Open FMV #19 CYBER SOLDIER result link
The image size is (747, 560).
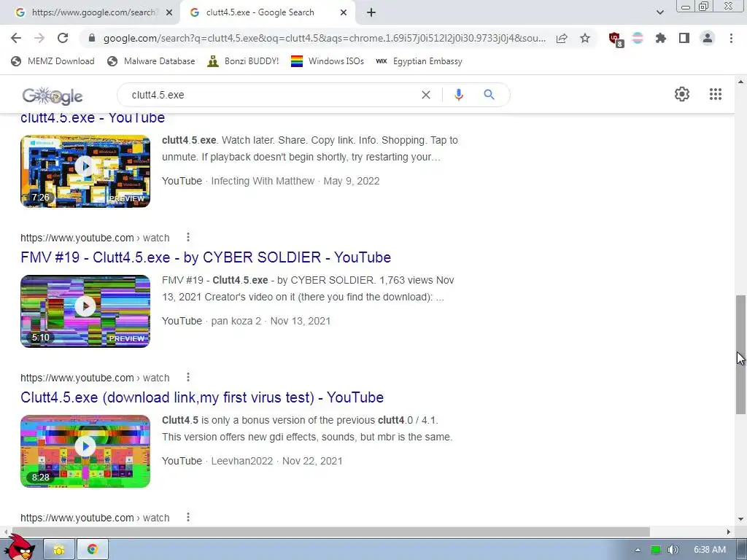click(205, 257)
